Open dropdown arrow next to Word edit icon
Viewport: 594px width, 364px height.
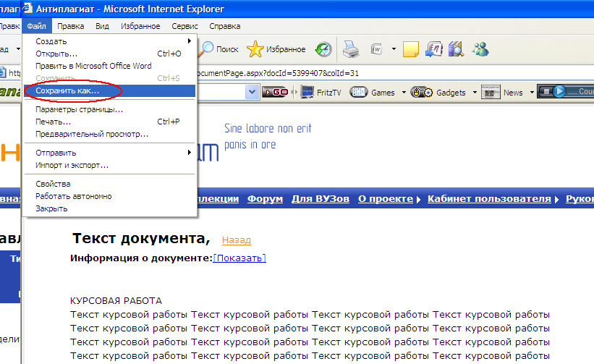(394, 49)
